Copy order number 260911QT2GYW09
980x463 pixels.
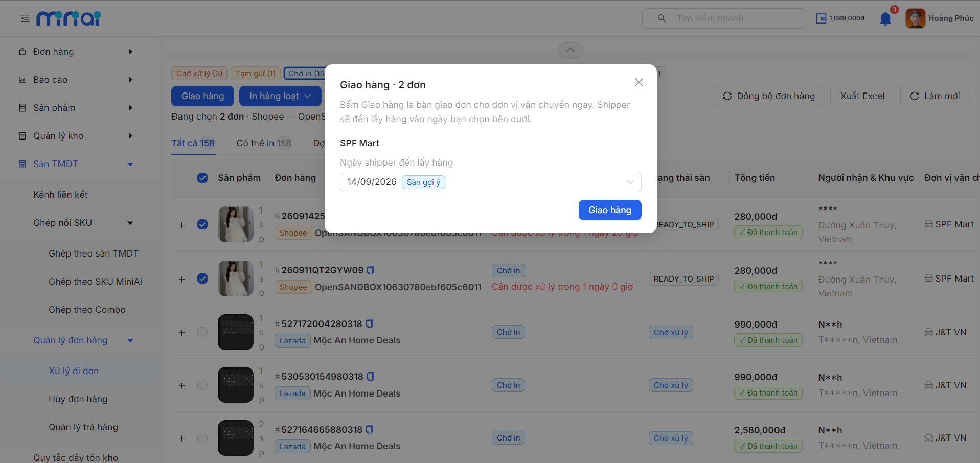point(371,270)
